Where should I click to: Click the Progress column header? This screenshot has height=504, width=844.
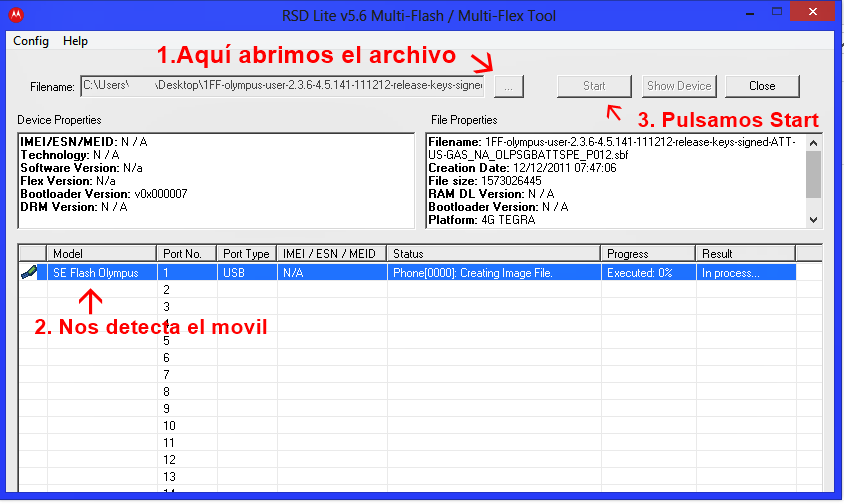pos(648,254)
